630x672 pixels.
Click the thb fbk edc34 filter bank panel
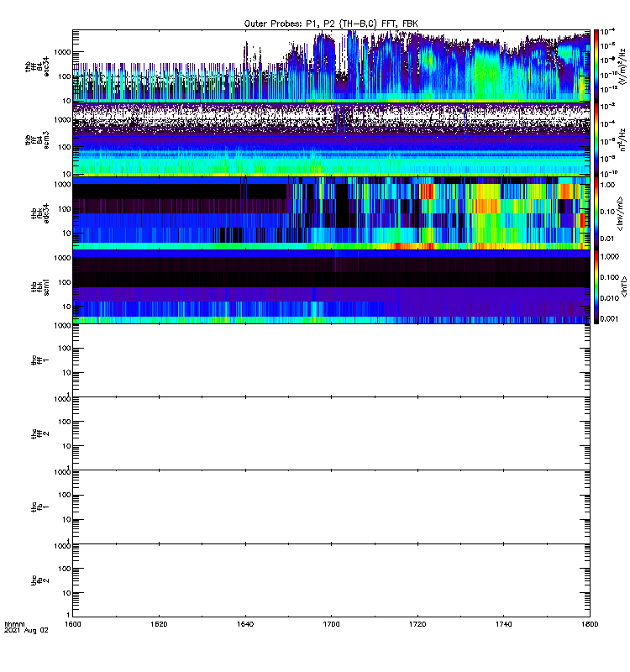(331, 213)
